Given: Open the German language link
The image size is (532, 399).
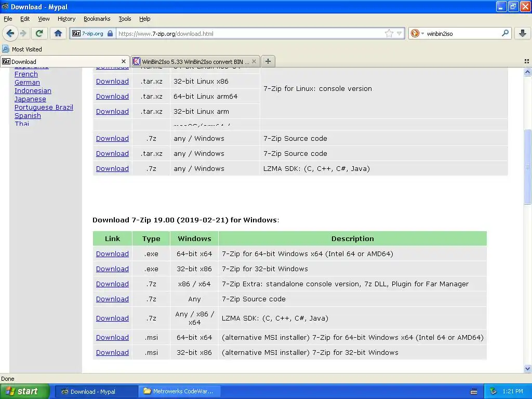Looking at the screenshot, I should click(x=27, y=83).
